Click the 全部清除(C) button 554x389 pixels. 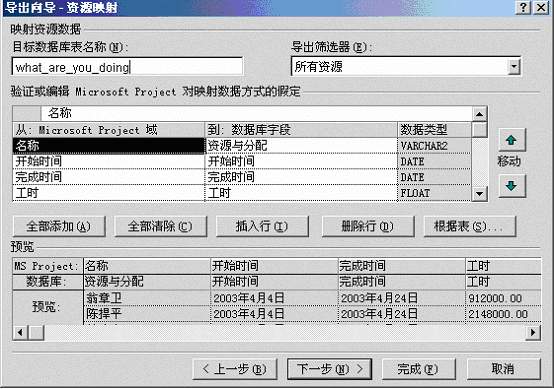[160, 226]
